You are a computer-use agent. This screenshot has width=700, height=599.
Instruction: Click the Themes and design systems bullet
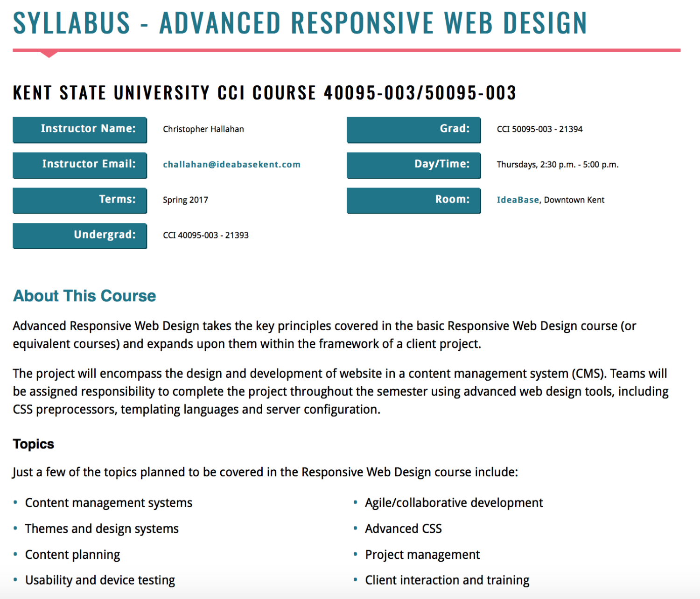101,528
